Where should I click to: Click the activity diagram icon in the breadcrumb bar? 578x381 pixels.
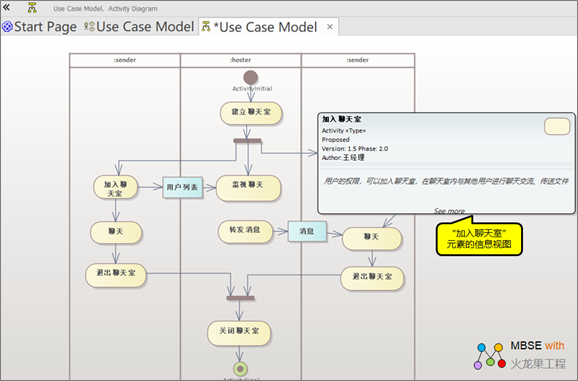(x=32, y=8)
